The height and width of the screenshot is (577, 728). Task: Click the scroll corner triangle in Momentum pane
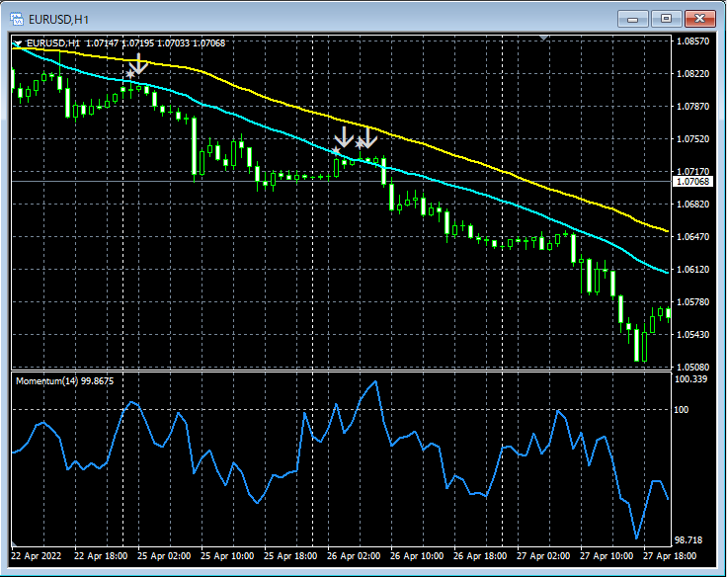pyautogui.click(x=15, y=543)
